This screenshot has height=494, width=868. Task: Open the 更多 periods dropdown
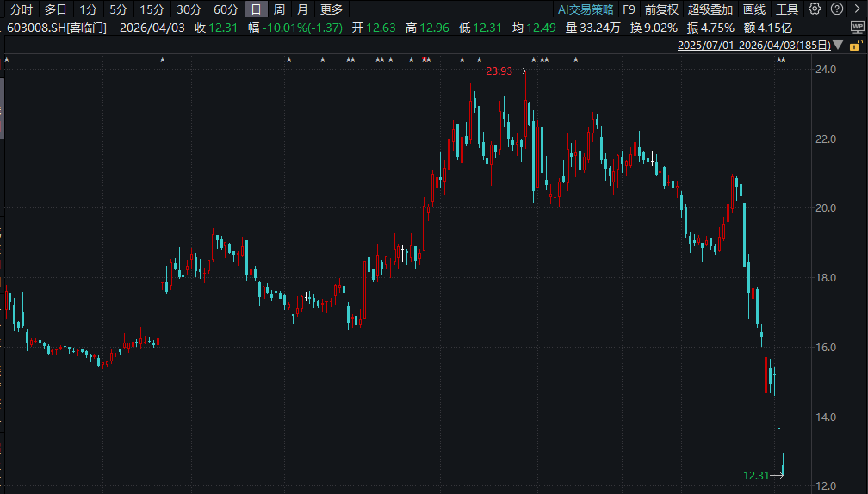pyautogui.click(x=332, y=9)
